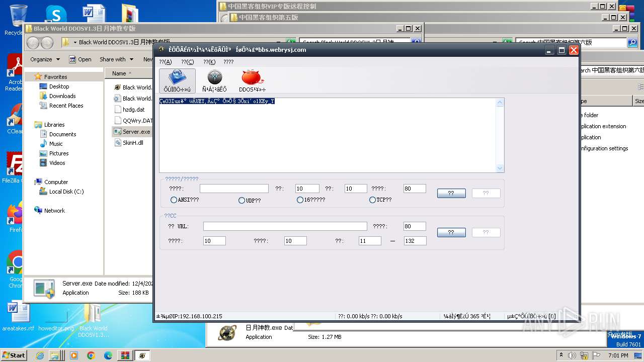This screenshot has height=362, width=644.
Task: Click the Start button
Action: coord(14,355)
